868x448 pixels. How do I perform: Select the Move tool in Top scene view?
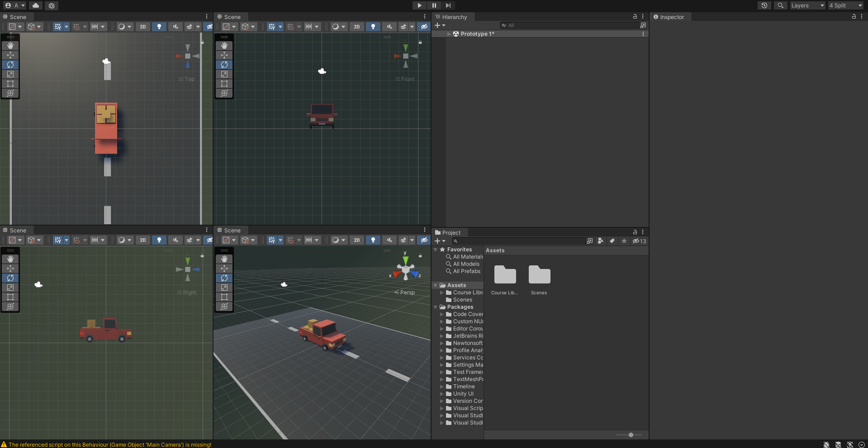point(10,55)
